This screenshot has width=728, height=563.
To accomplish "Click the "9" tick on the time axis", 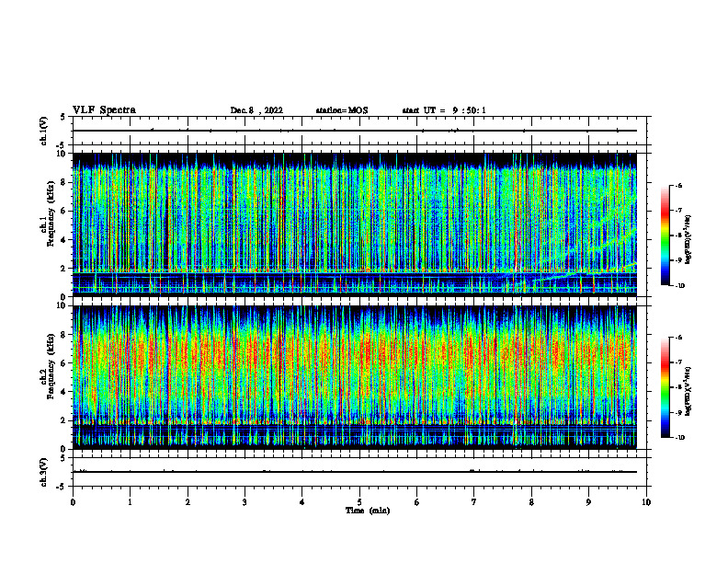I will (588, 502).
